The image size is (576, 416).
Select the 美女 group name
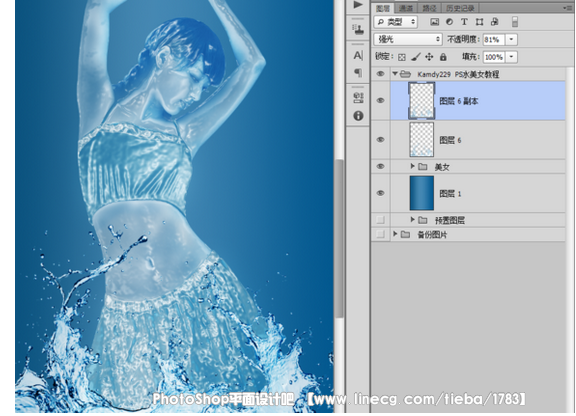pos(442,167)
